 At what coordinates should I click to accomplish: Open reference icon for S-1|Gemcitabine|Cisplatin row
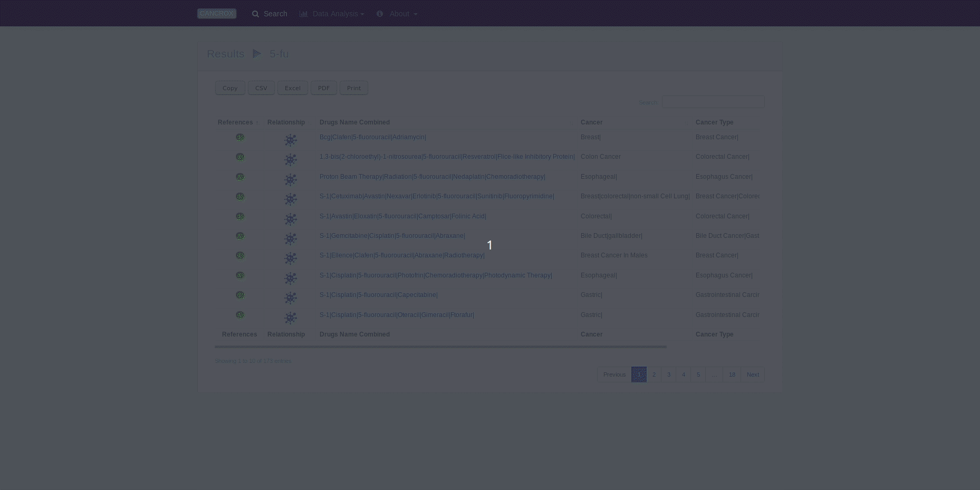click(x=240, y=236)
